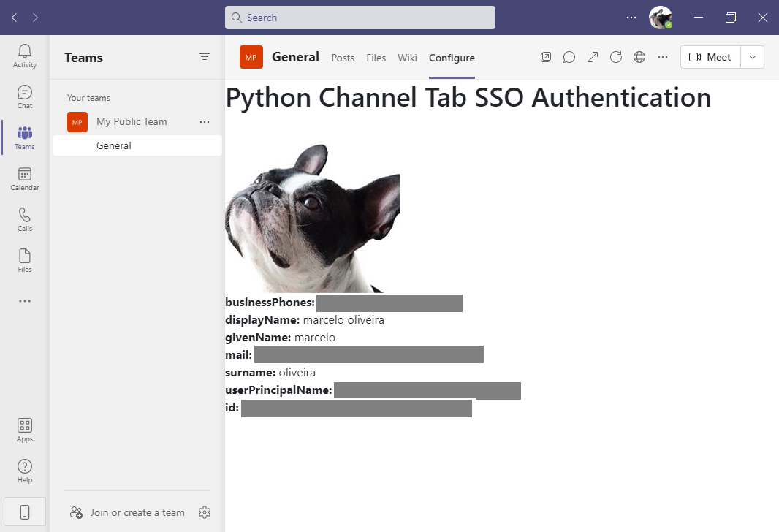Open the tab in the browser
Viewport: 779px width, 532px height.
[639, 57]
